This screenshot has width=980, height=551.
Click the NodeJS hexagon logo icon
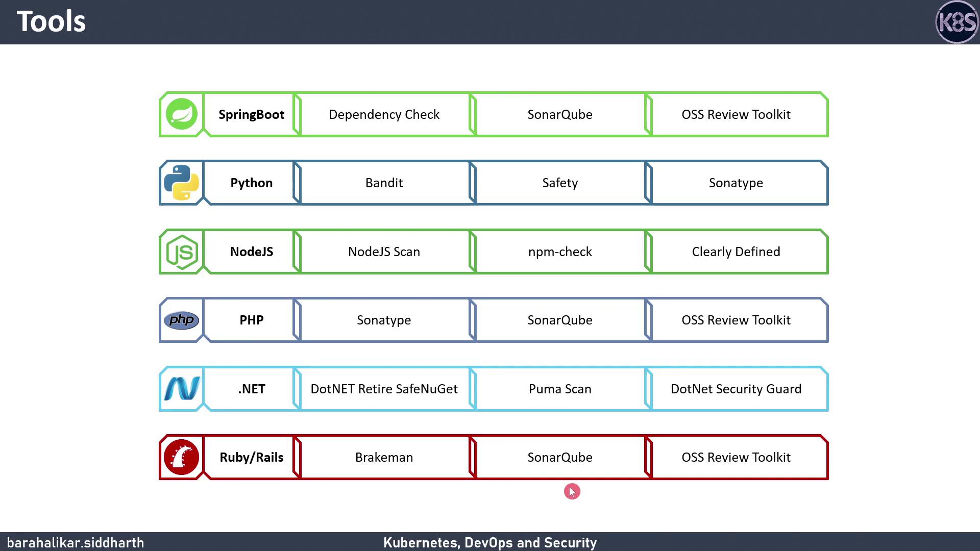point(182,252)
